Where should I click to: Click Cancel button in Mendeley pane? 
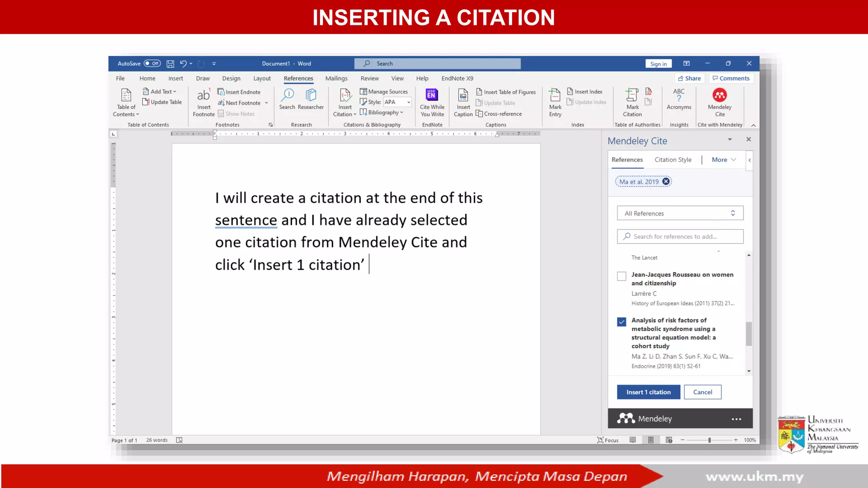[702, 392]
